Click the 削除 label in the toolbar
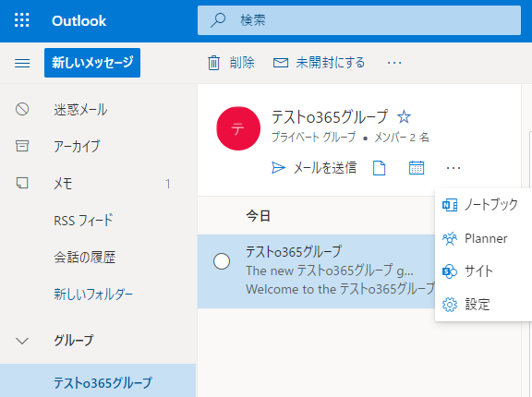The height and width of the screenshot is (397, 532). click(x=242, y=63)
